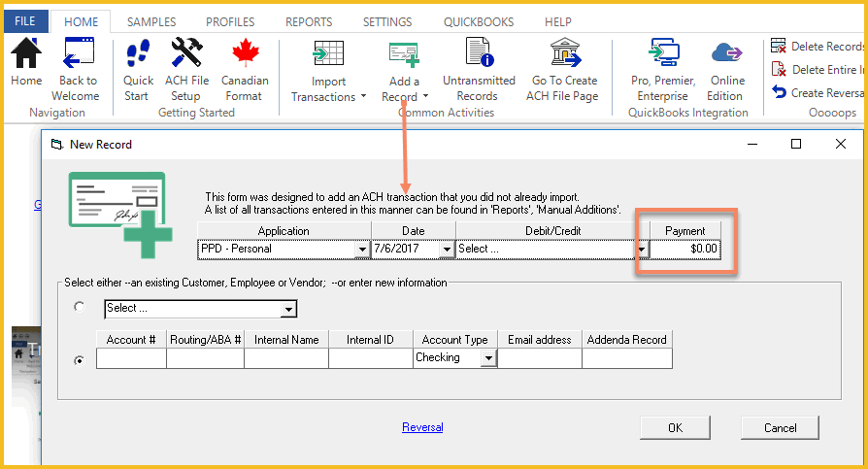
Task: Open the Debit/Credit Select dropdown
Action: (641, 250)
